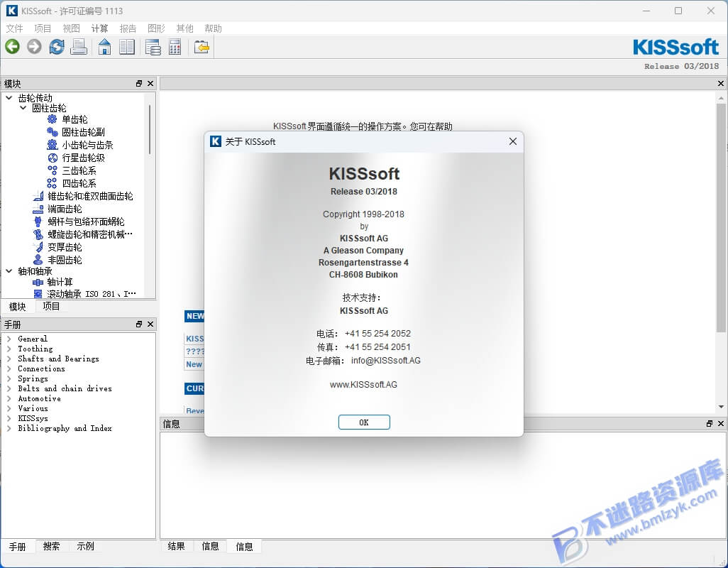The image size is (728, 568).
Task: Click the main content vertical scrollbar
Action: pyautogui.click(x=721, y=218)
